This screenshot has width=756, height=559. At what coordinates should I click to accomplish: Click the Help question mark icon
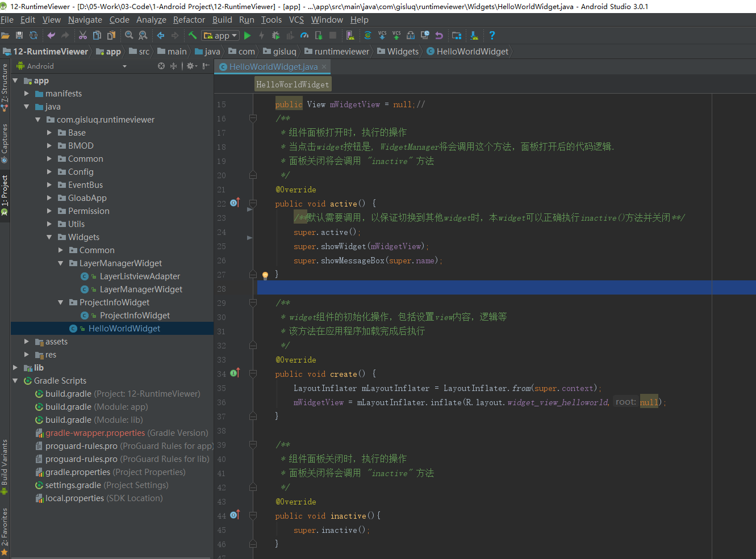492,35
